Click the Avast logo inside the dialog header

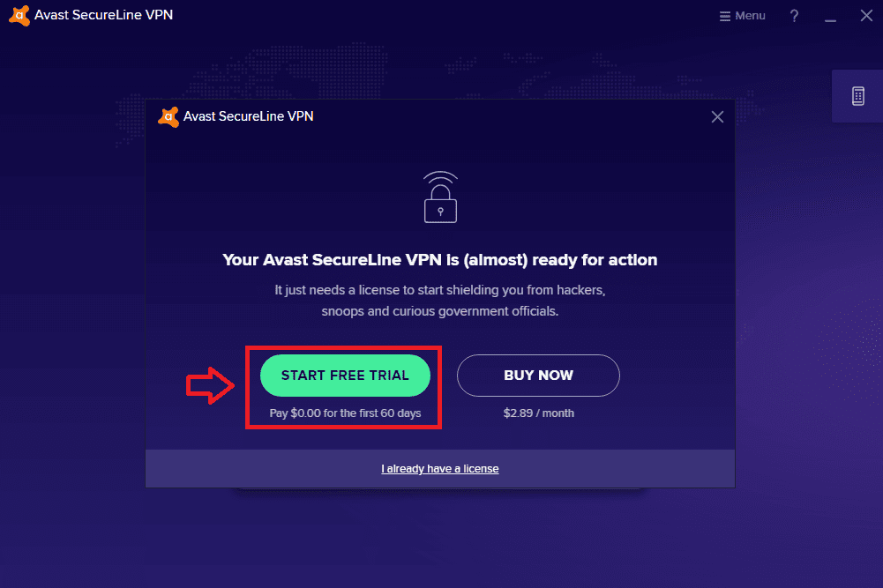click(x=168, y=116)
